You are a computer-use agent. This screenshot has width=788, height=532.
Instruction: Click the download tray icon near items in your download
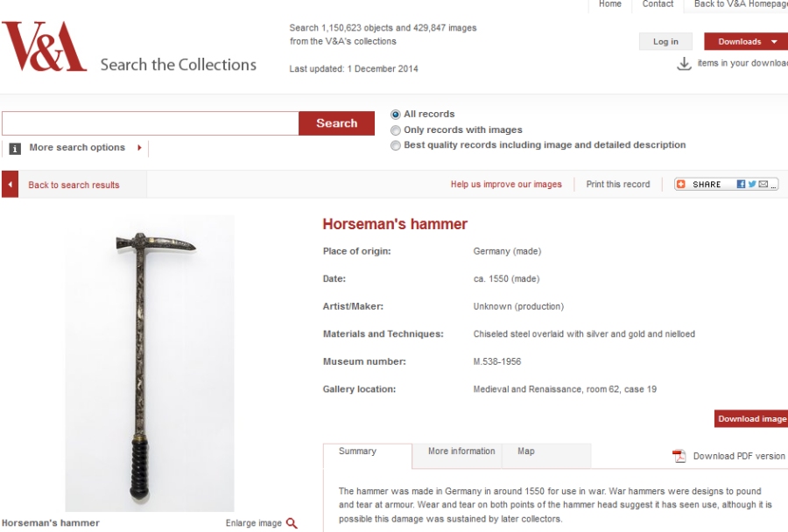684,64
